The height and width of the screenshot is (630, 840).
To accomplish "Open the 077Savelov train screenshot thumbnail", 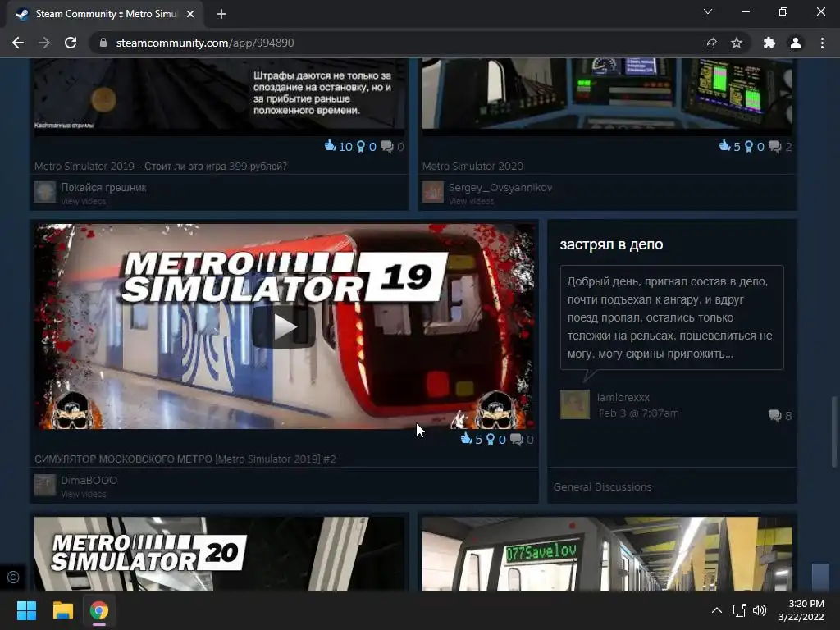I will (607, 554).
